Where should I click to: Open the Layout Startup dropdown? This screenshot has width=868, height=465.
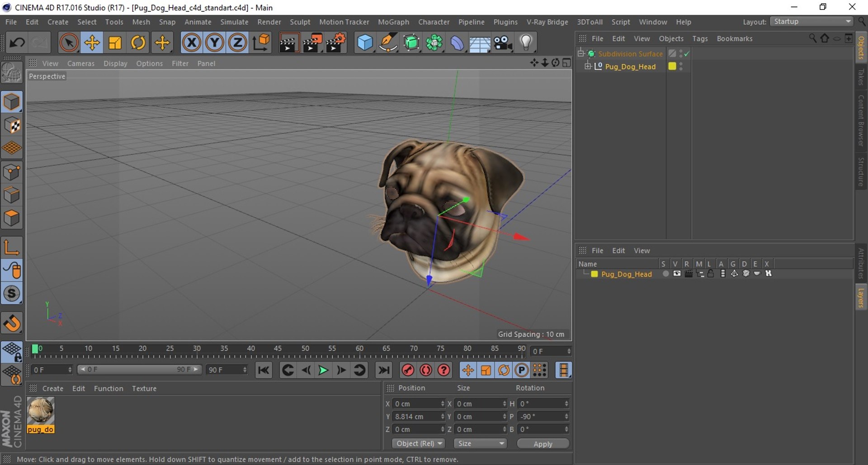point(811,22)
